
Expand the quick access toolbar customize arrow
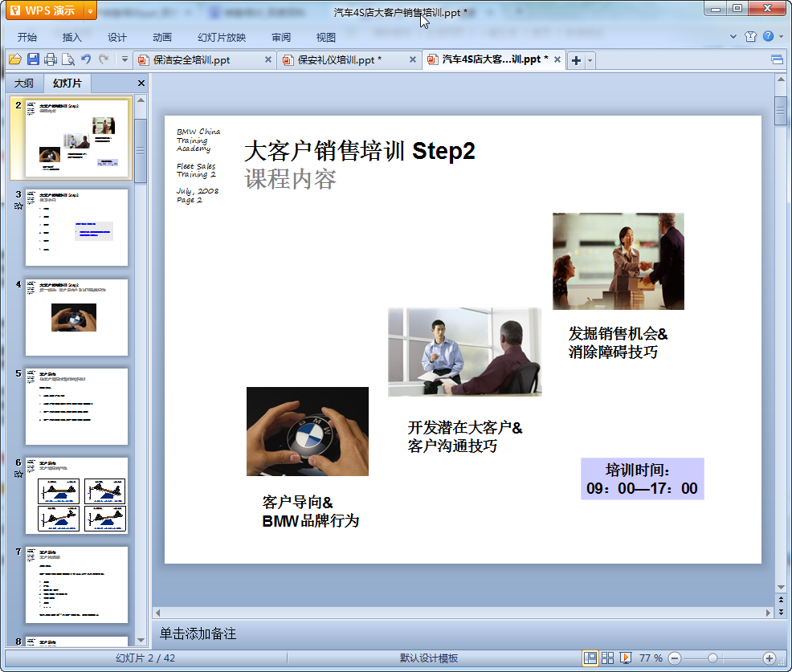pos(125,59)
